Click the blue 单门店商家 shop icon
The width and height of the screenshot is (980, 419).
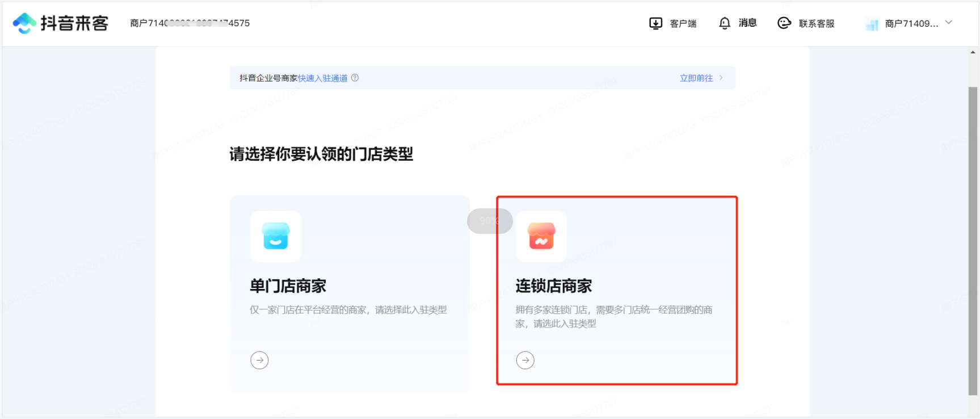pos(276,236)
